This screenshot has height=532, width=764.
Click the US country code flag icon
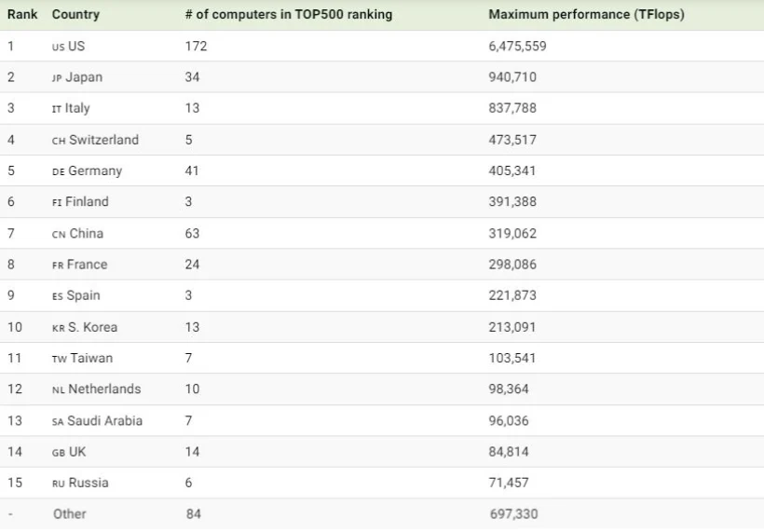click(58, 47)
